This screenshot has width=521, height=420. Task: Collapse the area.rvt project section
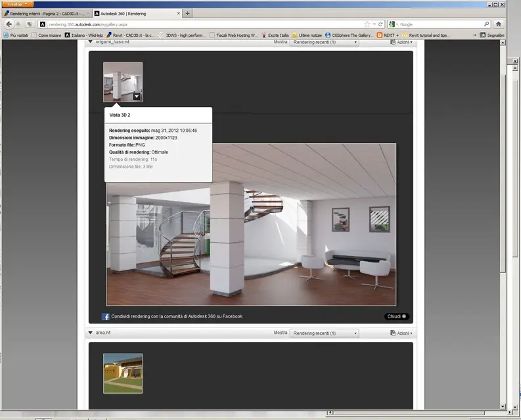[x=91, y=333]
